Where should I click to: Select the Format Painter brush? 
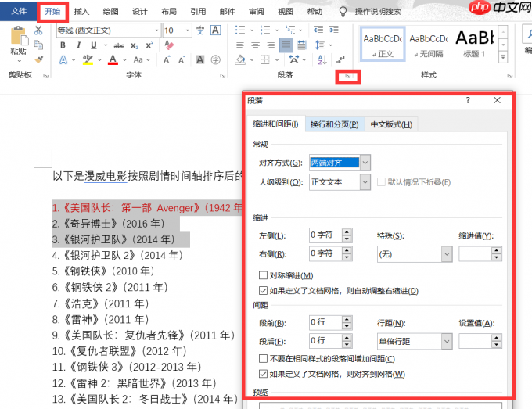38,59
